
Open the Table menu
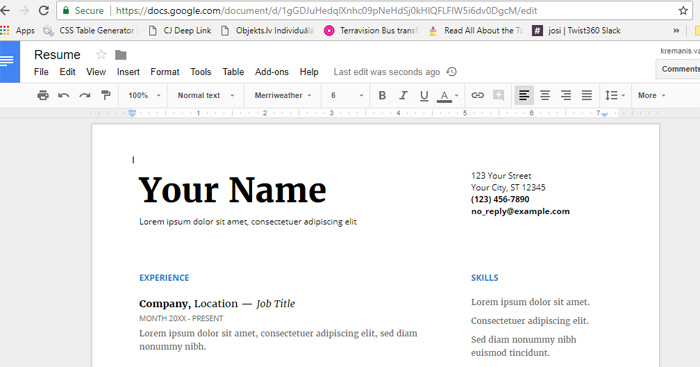click(x=233, y=72)
